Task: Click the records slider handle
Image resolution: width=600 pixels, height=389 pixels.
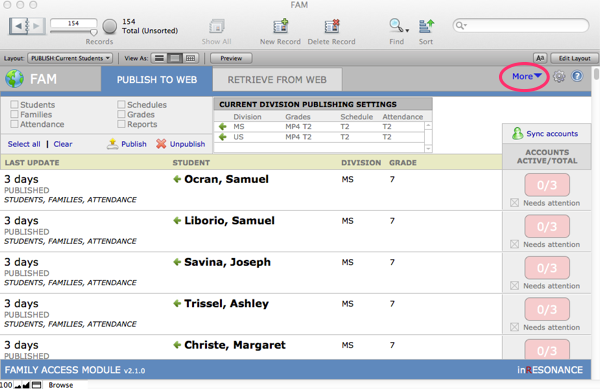Action: click(x=93, y=33)
